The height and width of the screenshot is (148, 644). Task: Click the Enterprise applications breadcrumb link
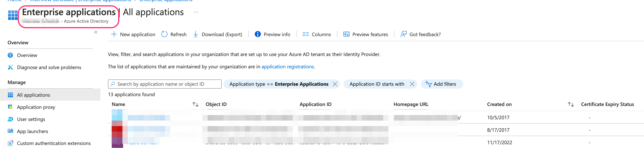(x=166, y=1)
